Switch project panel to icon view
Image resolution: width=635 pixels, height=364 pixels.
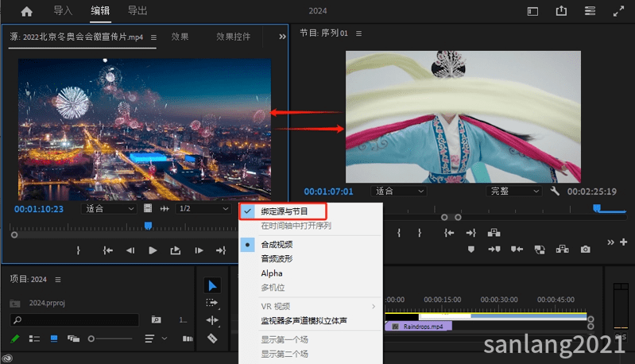click(54, 339)
